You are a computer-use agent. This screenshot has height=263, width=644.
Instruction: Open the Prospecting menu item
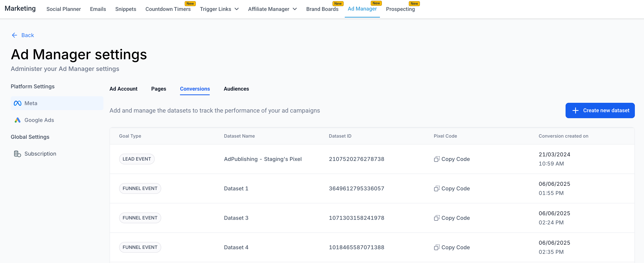pyautogui.click(x=400, y=9)
